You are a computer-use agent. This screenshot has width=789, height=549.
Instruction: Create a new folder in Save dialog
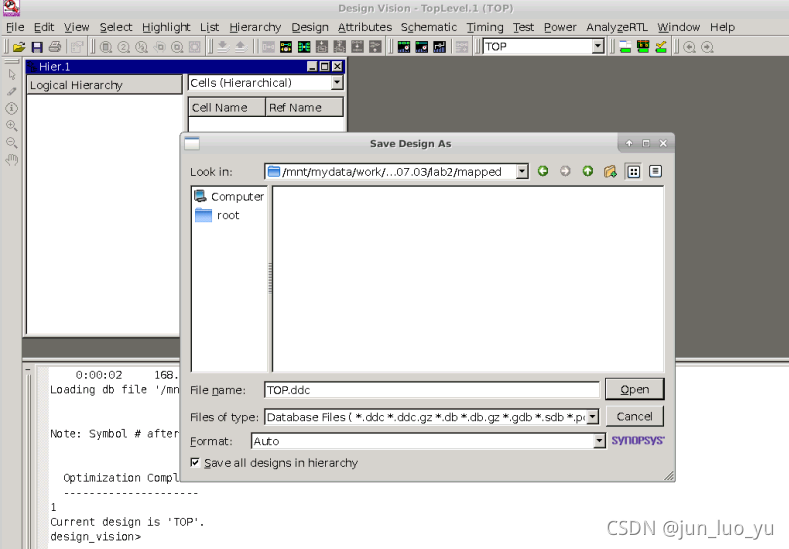(x=610, y=172)
